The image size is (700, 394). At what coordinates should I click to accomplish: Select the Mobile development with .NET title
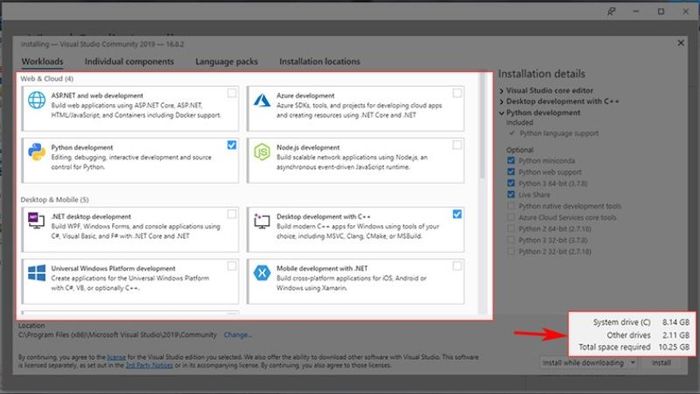[x=322, y=269]
